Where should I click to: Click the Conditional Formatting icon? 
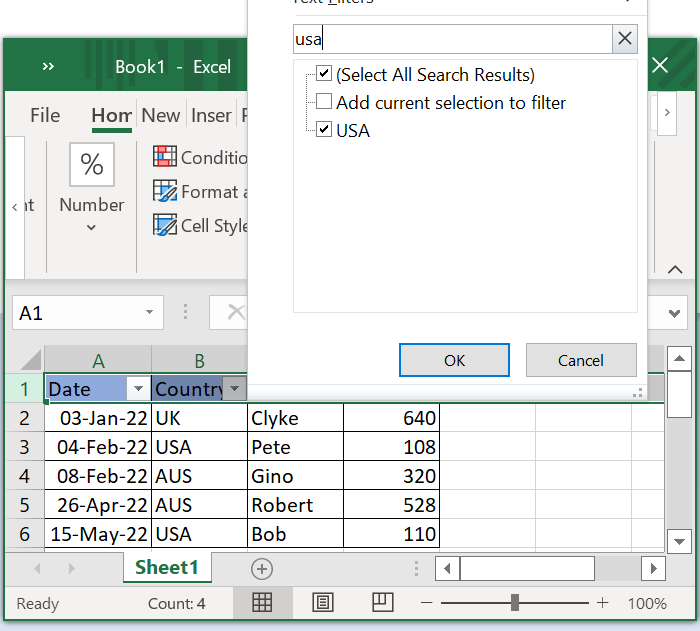[165, 157]
